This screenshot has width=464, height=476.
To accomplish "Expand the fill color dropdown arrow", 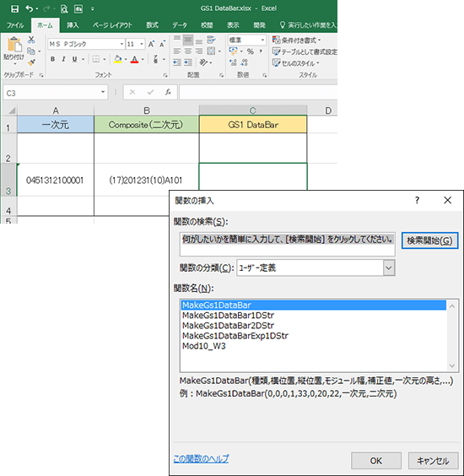I will [126, 59].
